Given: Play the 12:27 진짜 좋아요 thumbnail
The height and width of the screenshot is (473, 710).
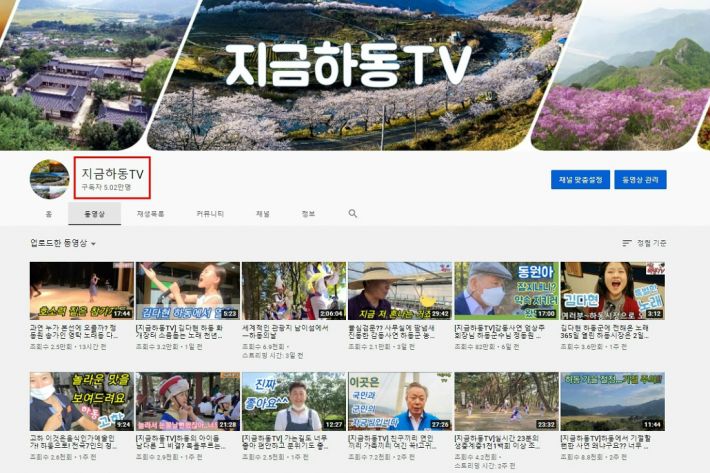Looking at the screenshot, I should click(294, 401).
